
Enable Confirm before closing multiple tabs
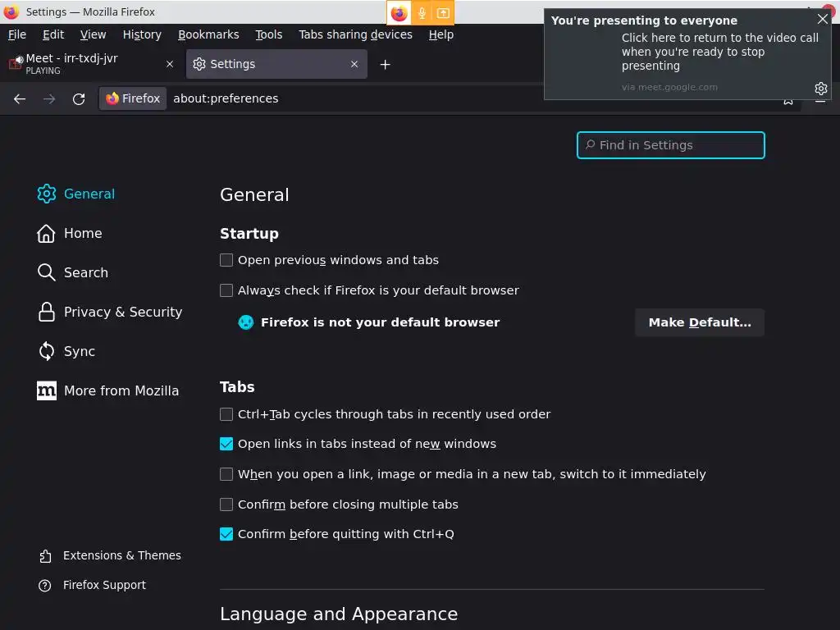pos(226,504)
